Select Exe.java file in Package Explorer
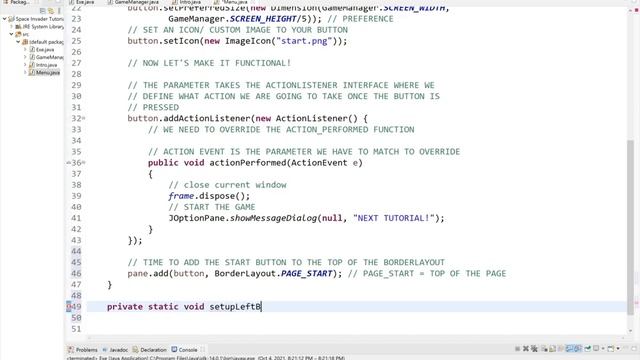The image size is (640, 360). [x=44, y=49]
